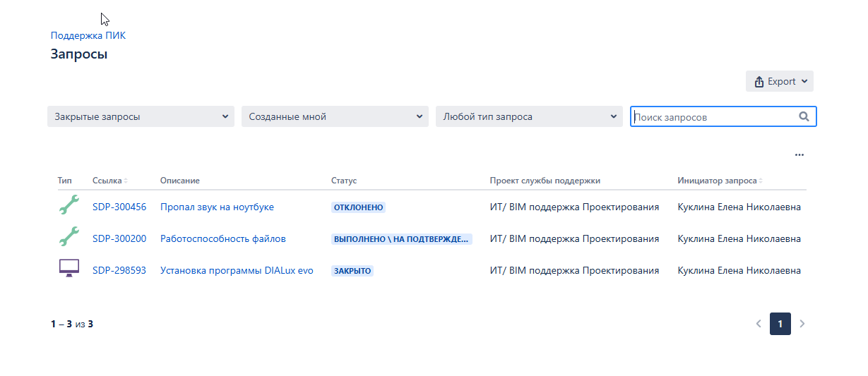Click the magnifier icon in the search box
868x376 pixels.
(804, 117)
